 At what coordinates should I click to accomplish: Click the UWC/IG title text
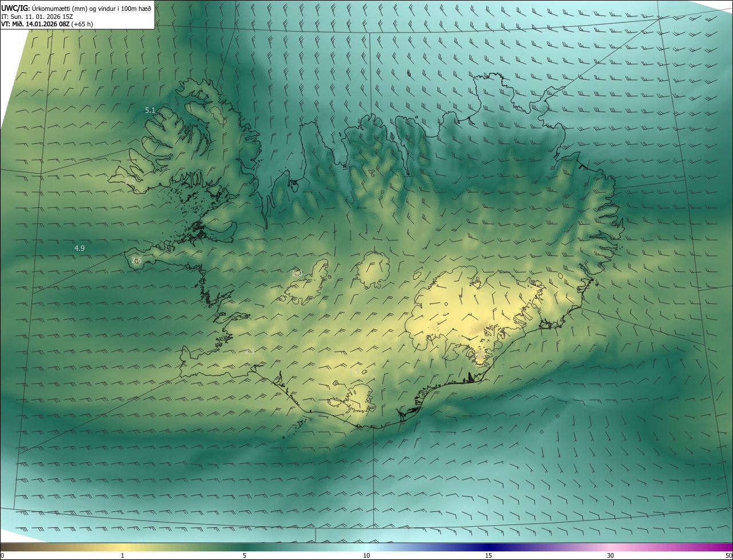pos(15,9)
